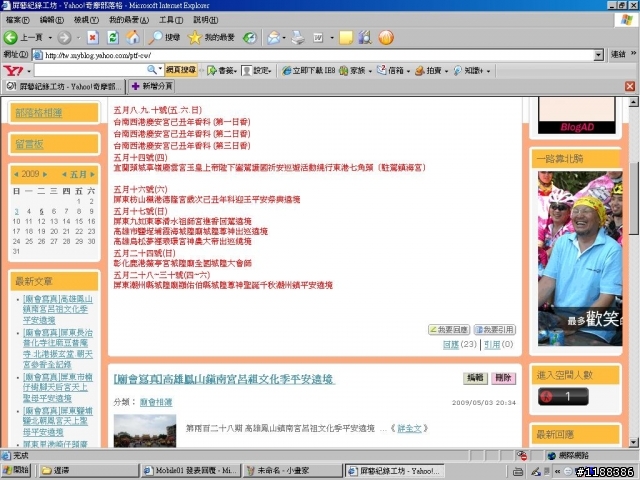Click the 編輯 edit button on post

coord(476,378)
